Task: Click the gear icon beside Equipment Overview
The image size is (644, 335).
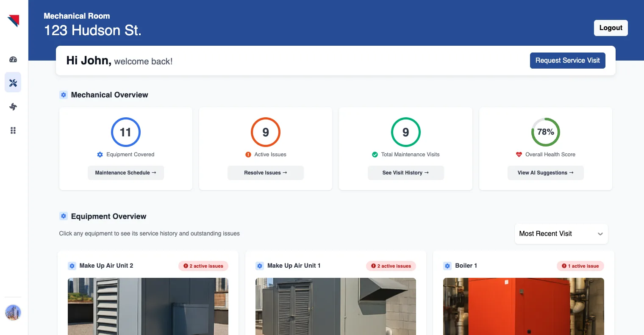Action: (64, 216)
